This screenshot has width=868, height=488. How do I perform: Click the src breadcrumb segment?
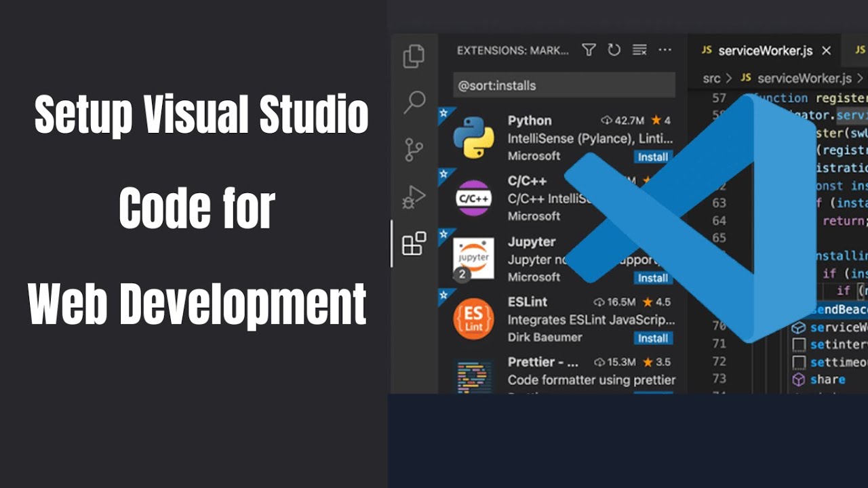[x=711, y=78]
